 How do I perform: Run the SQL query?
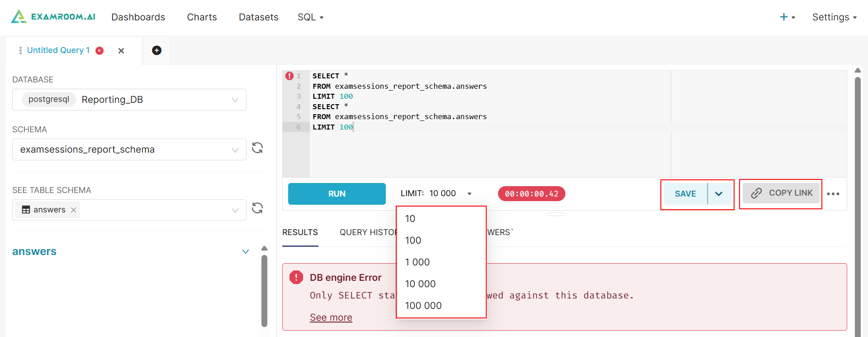tap(337, 194)
